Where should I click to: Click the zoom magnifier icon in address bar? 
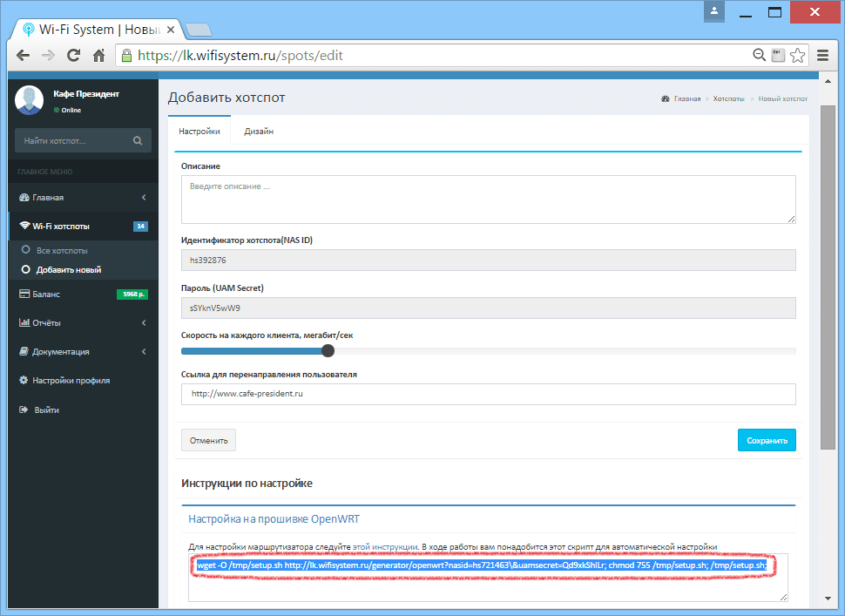click(759, 55)
